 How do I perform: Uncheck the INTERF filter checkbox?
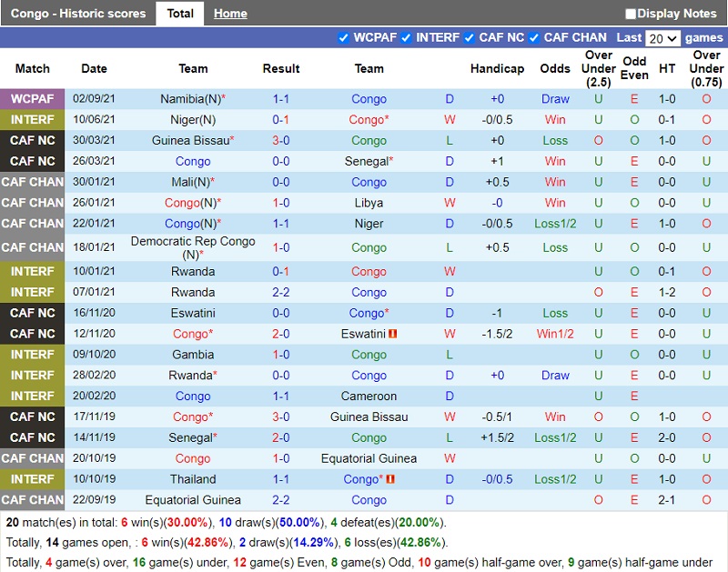pyautogui.click(x=406, y=38)
